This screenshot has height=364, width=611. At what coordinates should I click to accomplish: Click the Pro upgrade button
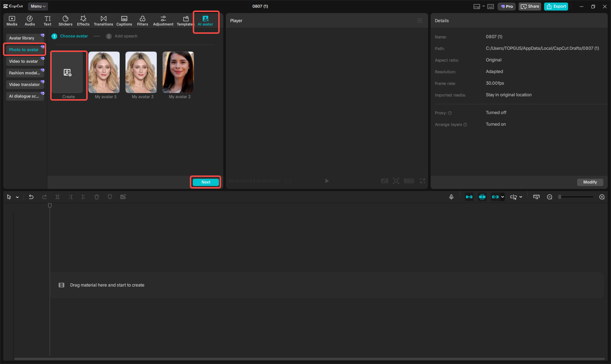click(507, 7)
